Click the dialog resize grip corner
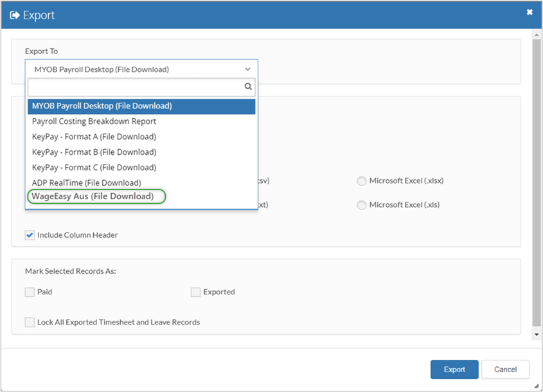 [x=537, y=386]
